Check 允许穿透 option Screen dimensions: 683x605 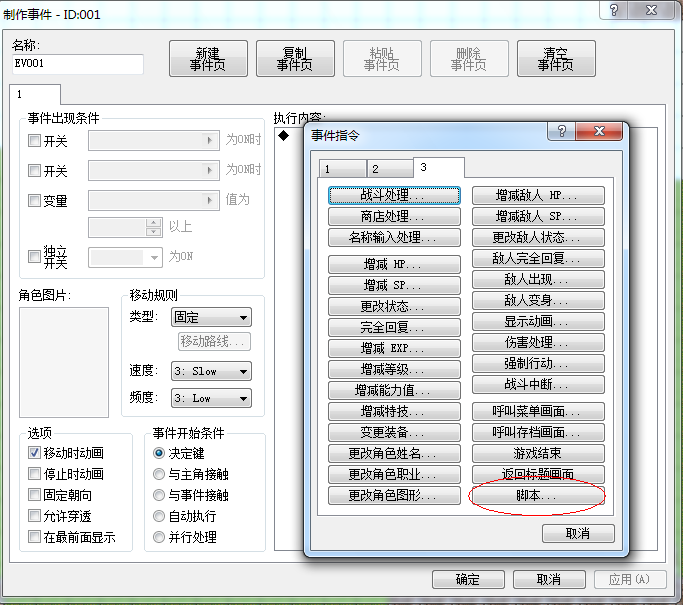[x=34, y=515]
